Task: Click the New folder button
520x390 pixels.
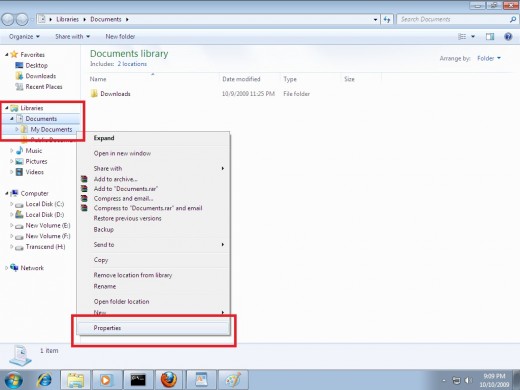Action: (x=120, y=37)
